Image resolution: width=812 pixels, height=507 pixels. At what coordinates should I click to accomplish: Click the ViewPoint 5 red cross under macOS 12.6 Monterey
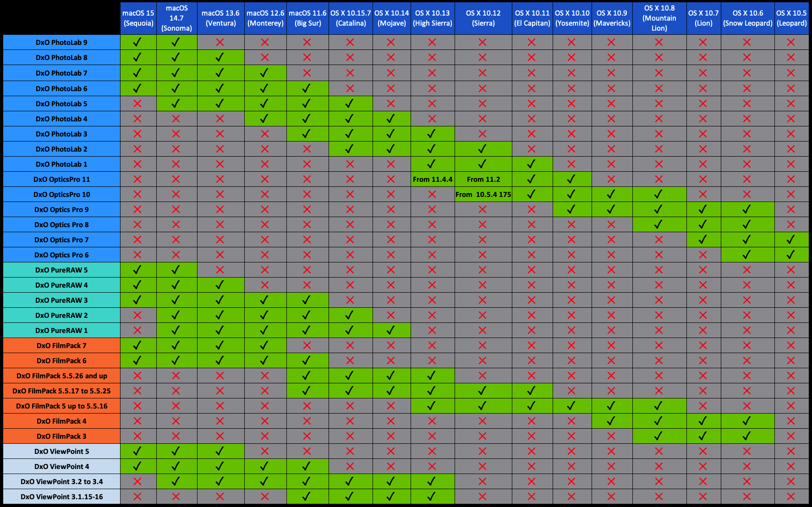(x=265, y=451)
